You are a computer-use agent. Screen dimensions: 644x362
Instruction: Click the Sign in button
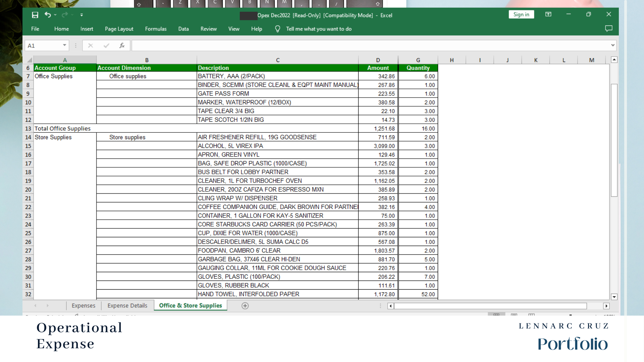(x=521, y=14)
